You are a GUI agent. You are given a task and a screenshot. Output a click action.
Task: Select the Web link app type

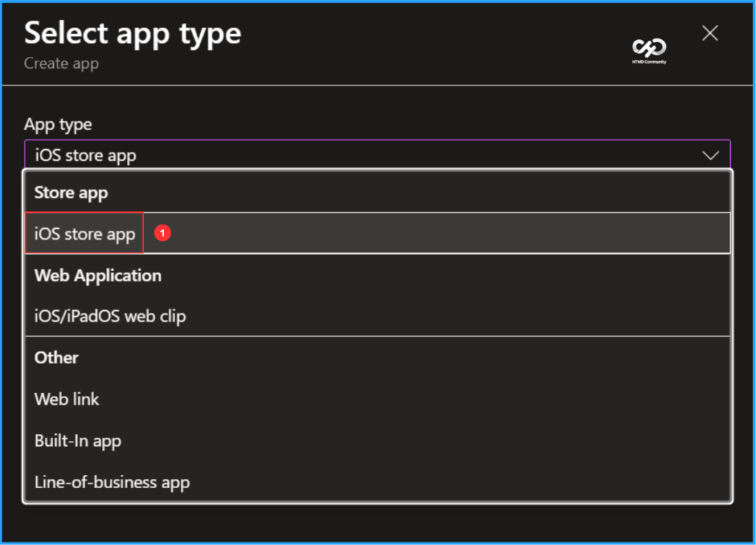(66, 399)
